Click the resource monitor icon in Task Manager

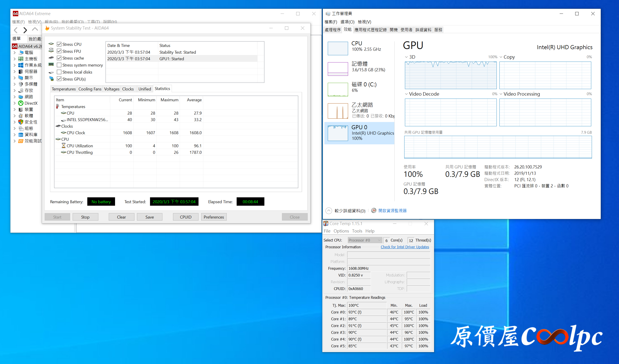[x=374, y=210]
